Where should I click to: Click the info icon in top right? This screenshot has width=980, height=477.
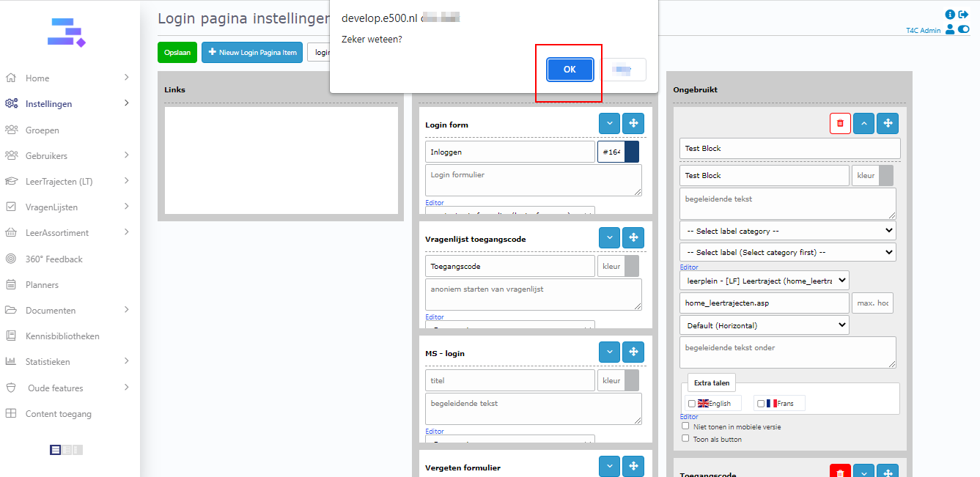(950, 15)
